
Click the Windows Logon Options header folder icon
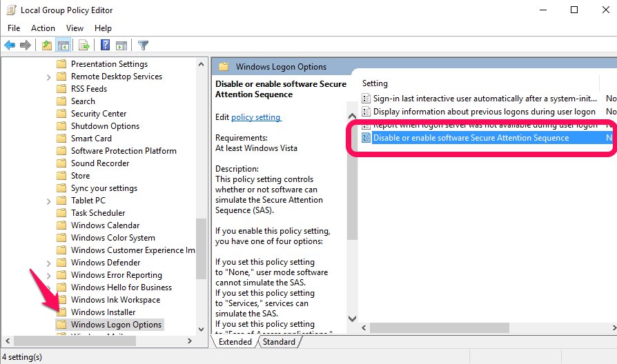(x=224, y=66)
